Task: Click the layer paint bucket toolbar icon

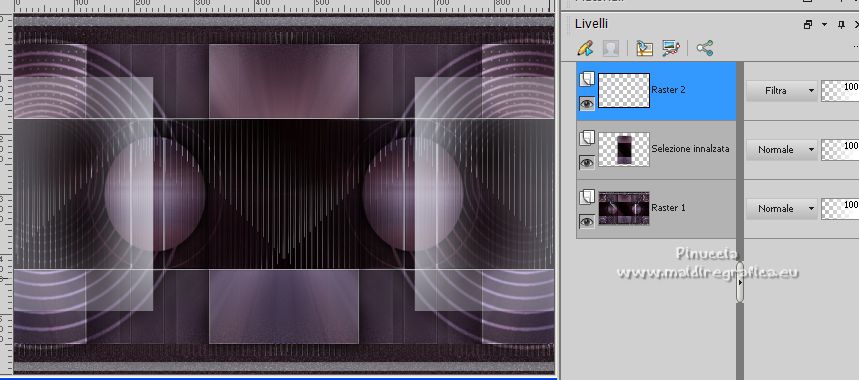Action: (x=644, y=48)
